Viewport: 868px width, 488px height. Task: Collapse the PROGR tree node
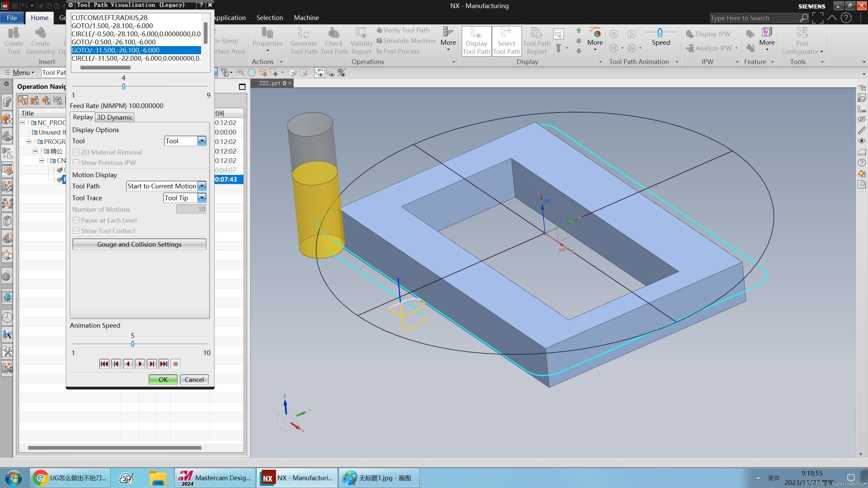click(29, 142)
